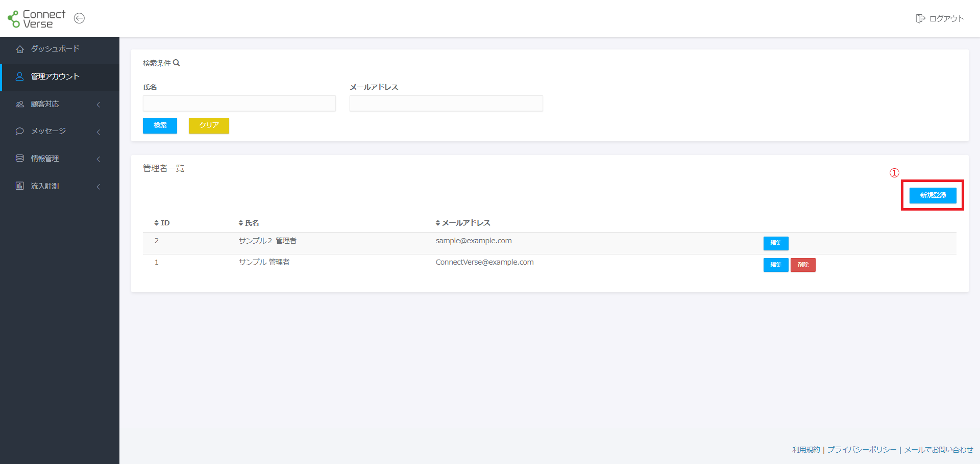Delete the サンプル 管理者 row

click(803, 265)
